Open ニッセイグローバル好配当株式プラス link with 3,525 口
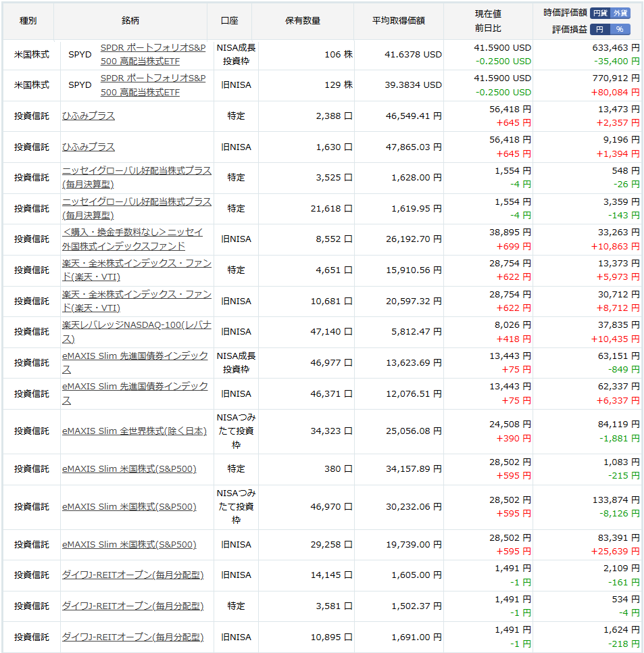 point(137,177)
